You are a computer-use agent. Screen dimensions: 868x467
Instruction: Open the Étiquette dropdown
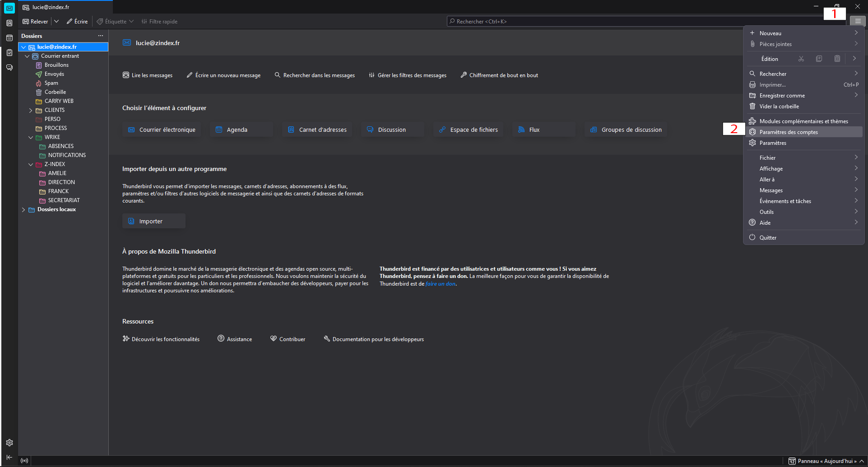point(115,21)
